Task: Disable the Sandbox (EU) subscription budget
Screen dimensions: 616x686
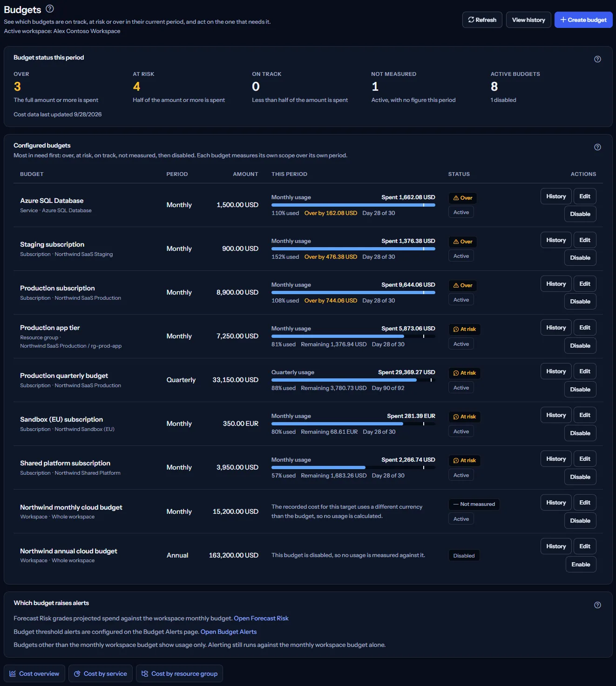Action: tap(580, 433)
